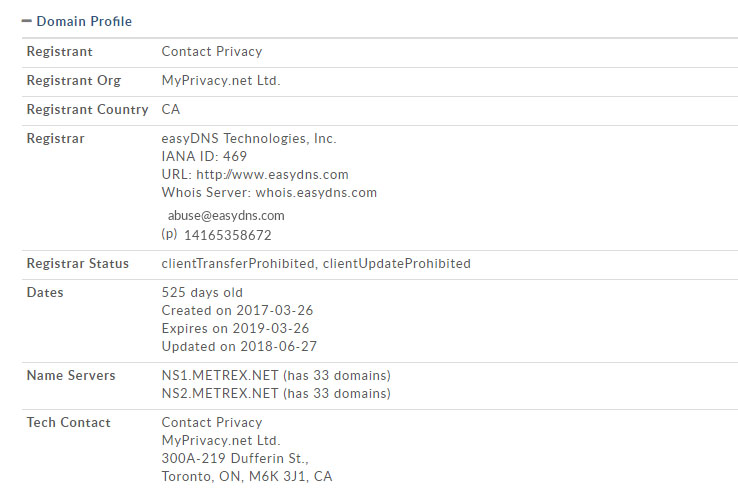Click the Registrant Country value CA
Screen dimensions: 738x490
coord(171,109)
